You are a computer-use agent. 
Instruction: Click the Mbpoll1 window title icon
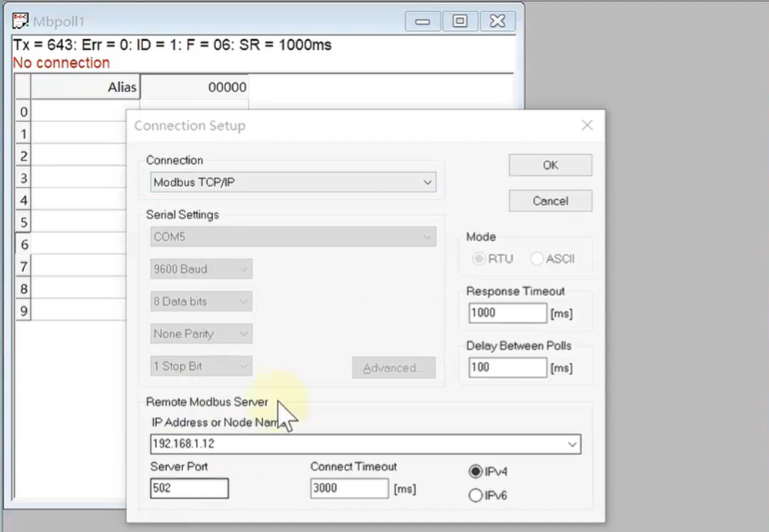point(21,21)
